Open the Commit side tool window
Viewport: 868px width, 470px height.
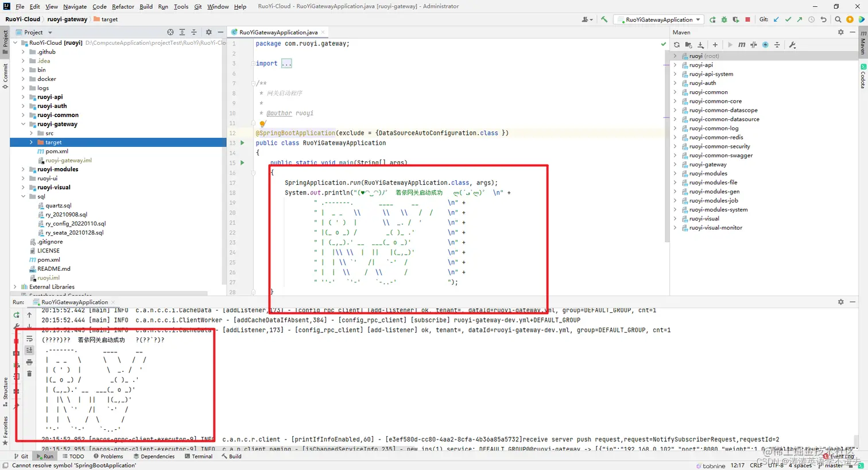pyautogui.click(x=5, y=76)
